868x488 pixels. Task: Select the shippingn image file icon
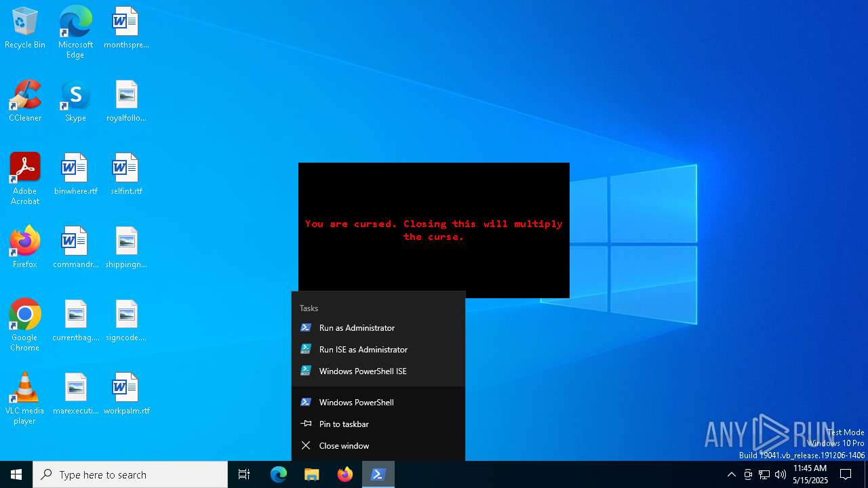[x=126, y=248]
